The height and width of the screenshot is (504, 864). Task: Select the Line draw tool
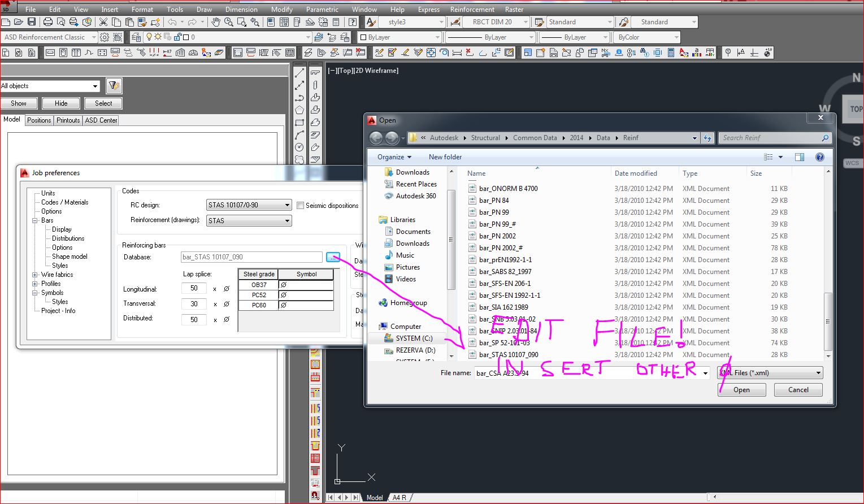click(299, 73)
